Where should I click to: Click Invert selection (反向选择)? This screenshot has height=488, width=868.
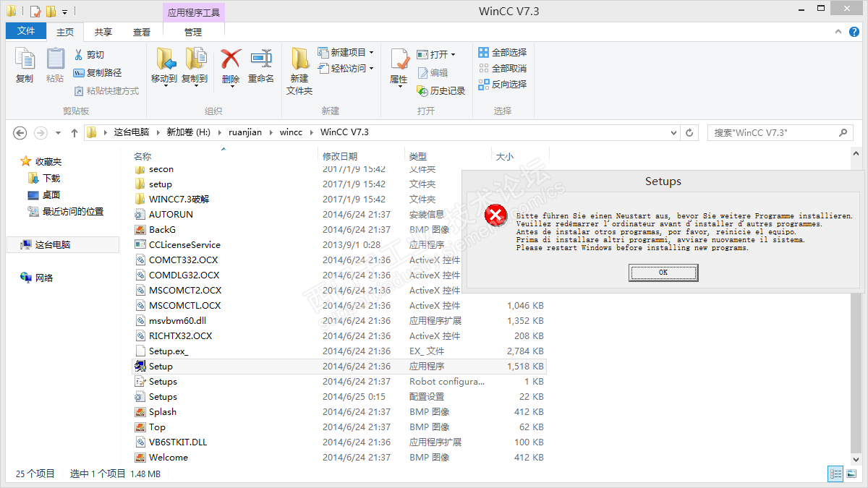(x=502, y=85)
